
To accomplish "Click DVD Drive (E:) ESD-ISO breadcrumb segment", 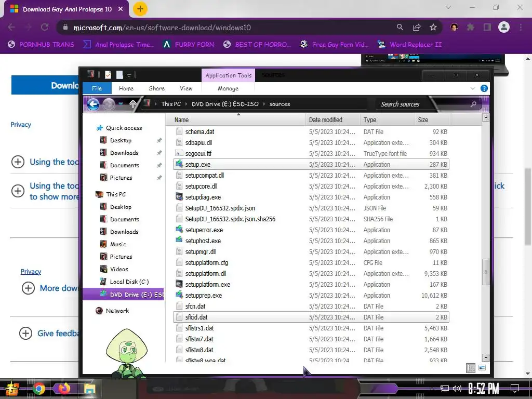I will click(x=225, y=104).
